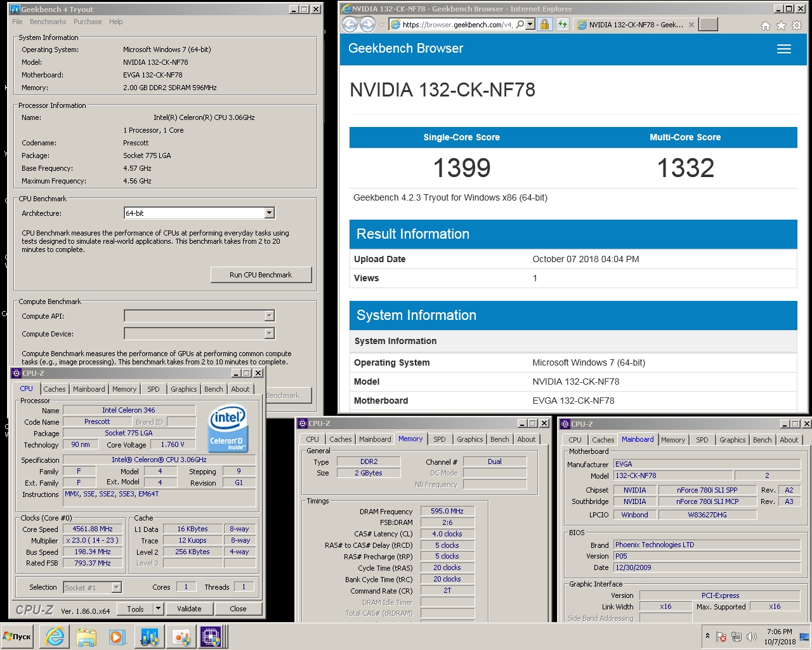This screenshot has height=650, width=812.
Task: Open the Compute API dropdown
Action: (269, 315)
